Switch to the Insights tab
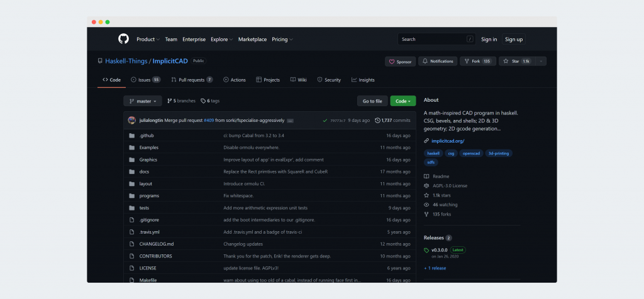Image resolution: width=644 pixels, height=299 pixels. tap(363, 80)
